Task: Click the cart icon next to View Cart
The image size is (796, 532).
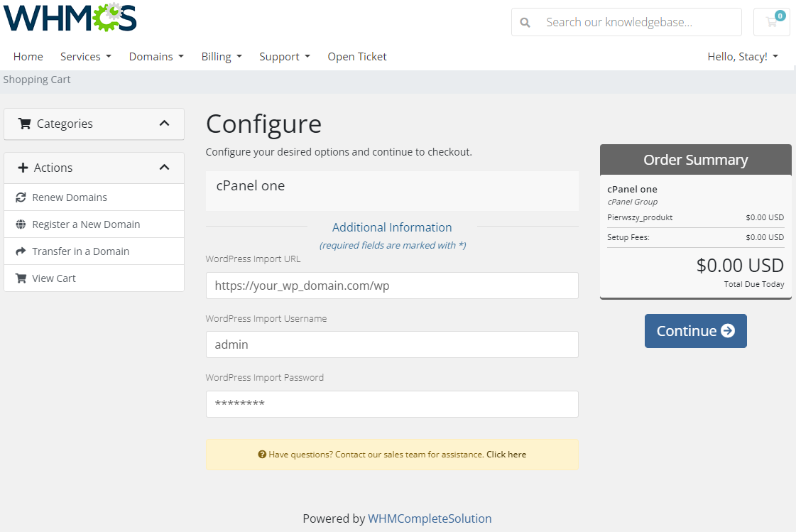Action: (x=21, y=278)
